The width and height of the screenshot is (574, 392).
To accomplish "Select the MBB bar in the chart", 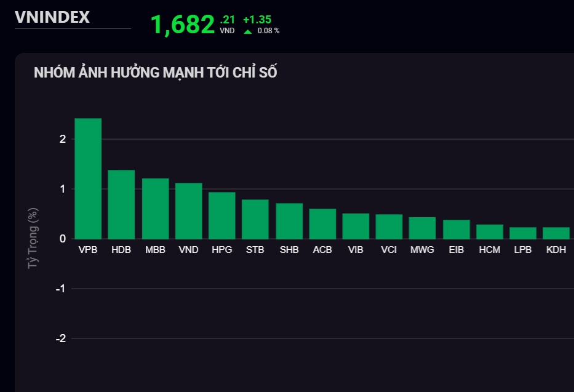I will pyautogui.click(x=155, y=209).
